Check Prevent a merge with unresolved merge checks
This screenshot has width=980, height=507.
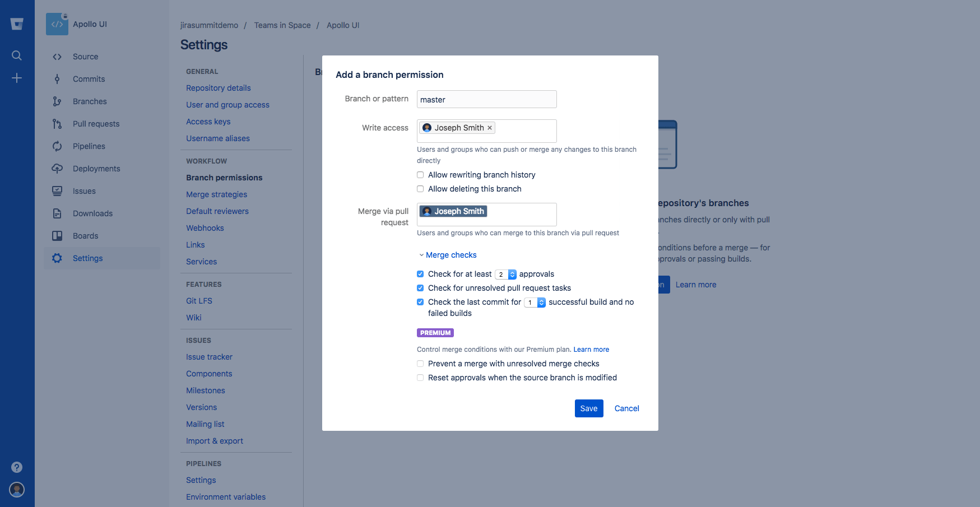[420, 364]
